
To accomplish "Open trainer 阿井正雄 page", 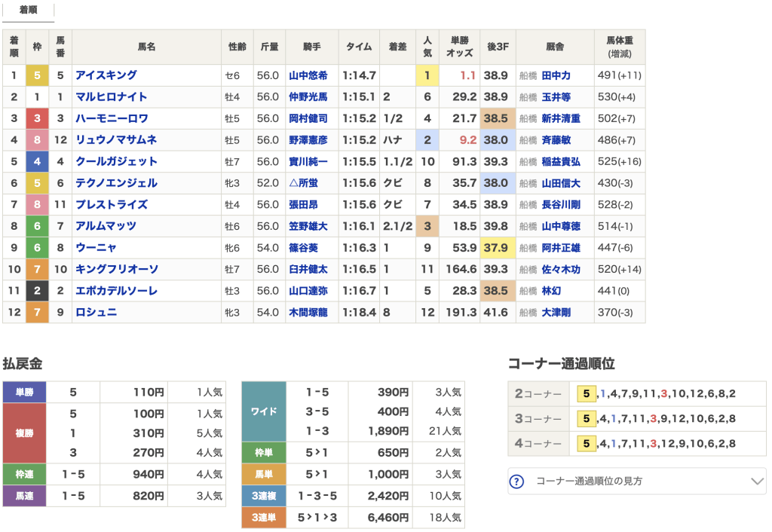I will pyautogui.click(x=561, y=248).
